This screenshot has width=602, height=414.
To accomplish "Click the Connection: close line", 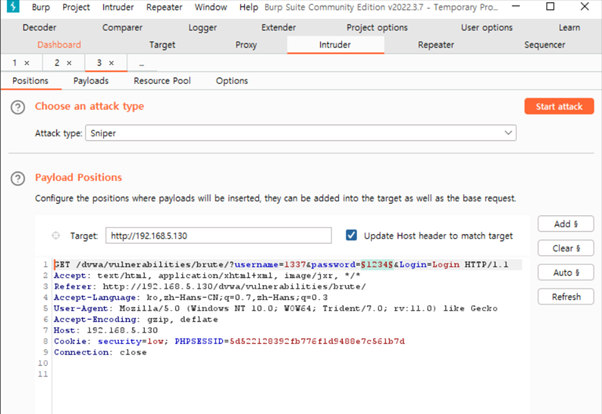I will [x=100, y=352].
